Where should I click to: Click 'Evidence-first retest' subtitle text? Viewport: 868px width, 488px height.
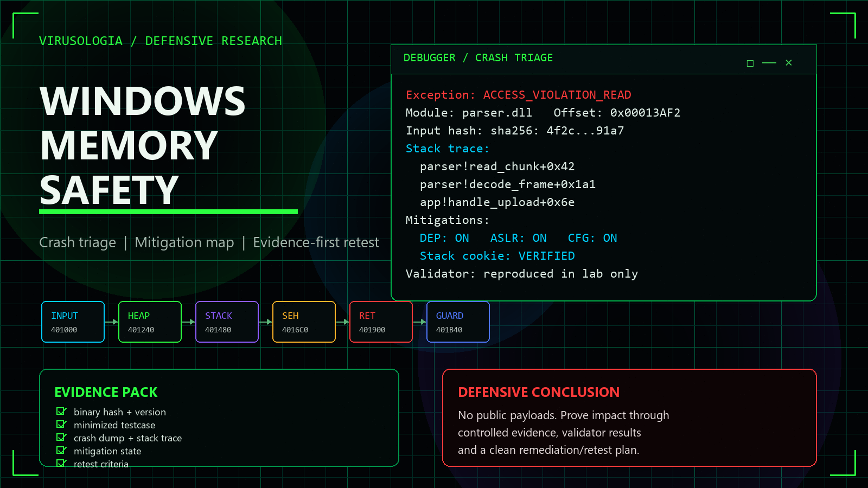(x=316, y=242)
